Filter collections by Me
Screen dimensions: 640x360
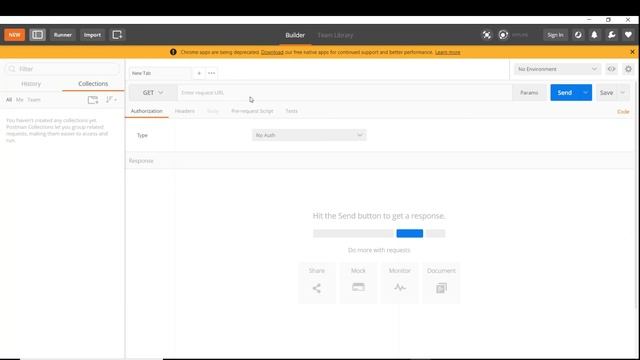[x=20, y=100]
